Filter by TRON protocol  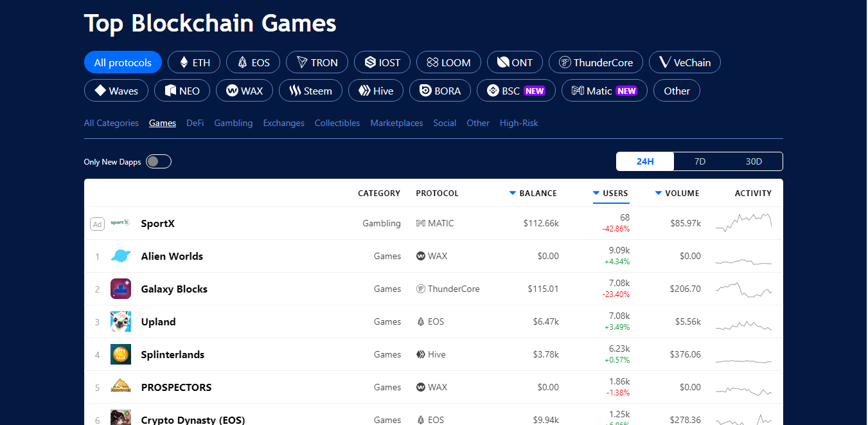click(x=317, y=62)
